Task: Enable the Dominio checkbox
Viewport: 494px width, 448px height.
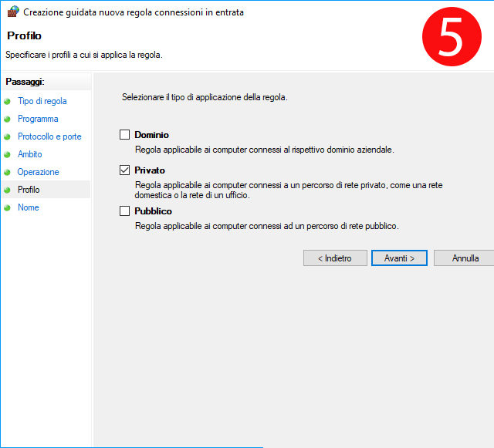Action: 125,134
